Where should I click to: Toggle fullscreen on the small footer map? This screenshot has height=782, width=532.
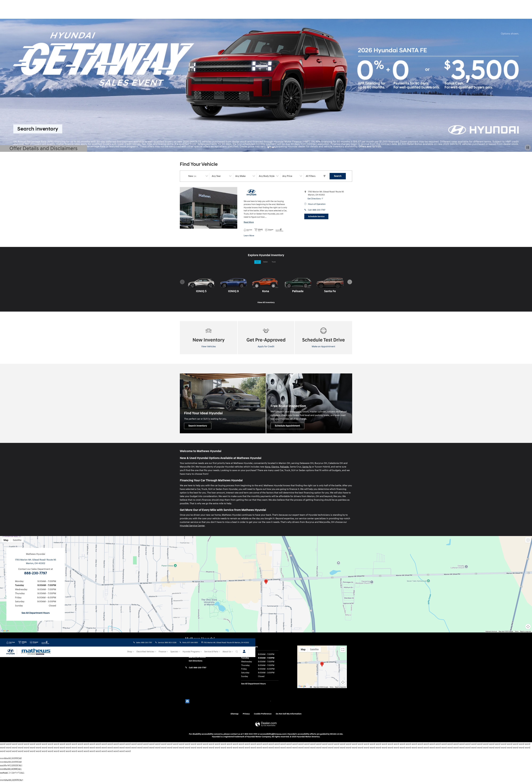(343, 650)
